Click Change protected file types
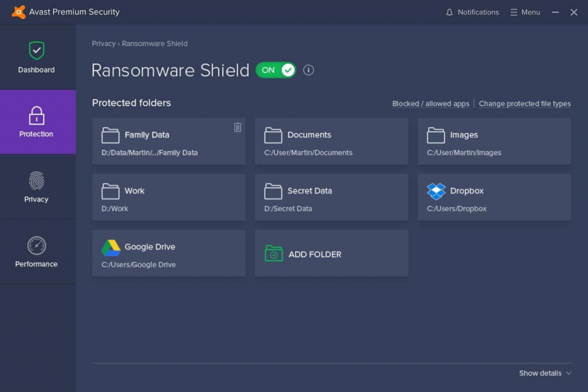The height and width of the screenshot is (392, 588). [525, 103]
